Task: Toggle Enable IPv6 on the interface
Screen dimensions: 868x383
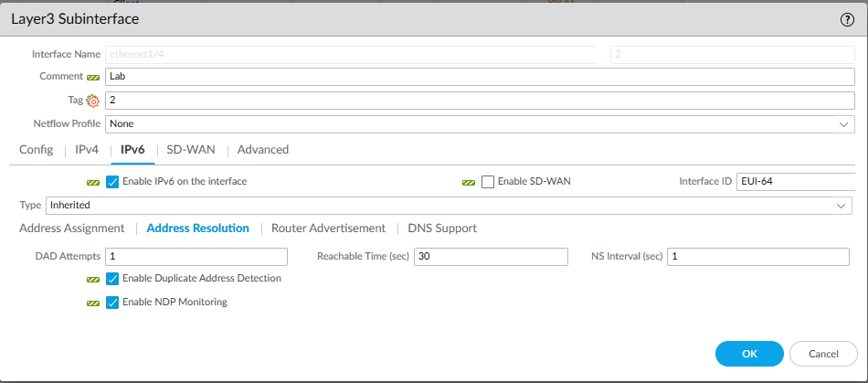Action: pos(112,182)
